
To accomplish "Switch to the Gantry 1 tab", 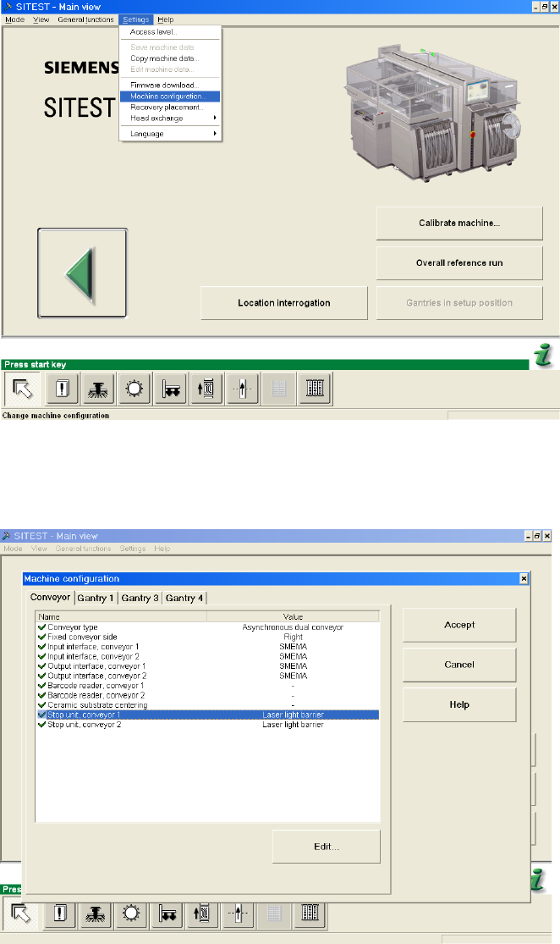I will point(96,598).
